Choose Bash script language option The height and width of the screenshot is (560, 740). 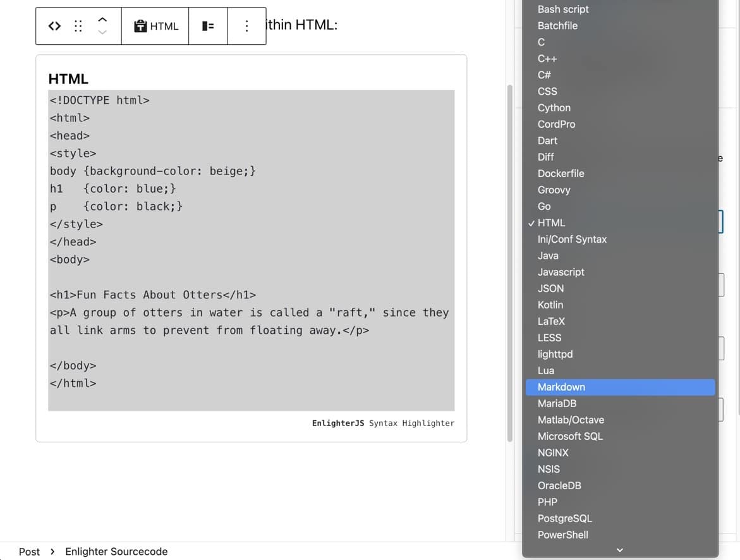562,9
